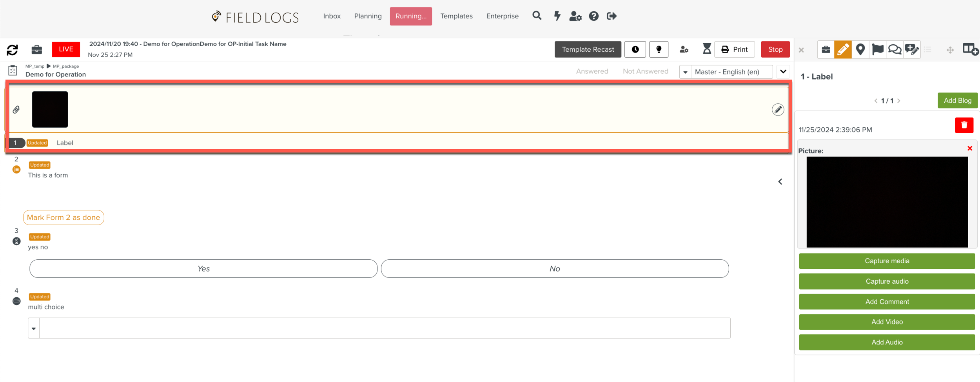The width and height of the screenshot is (980, 382).
Task: Click the multi choice step 4 icon
Action: pyautogui.click(x=16, y=301)
